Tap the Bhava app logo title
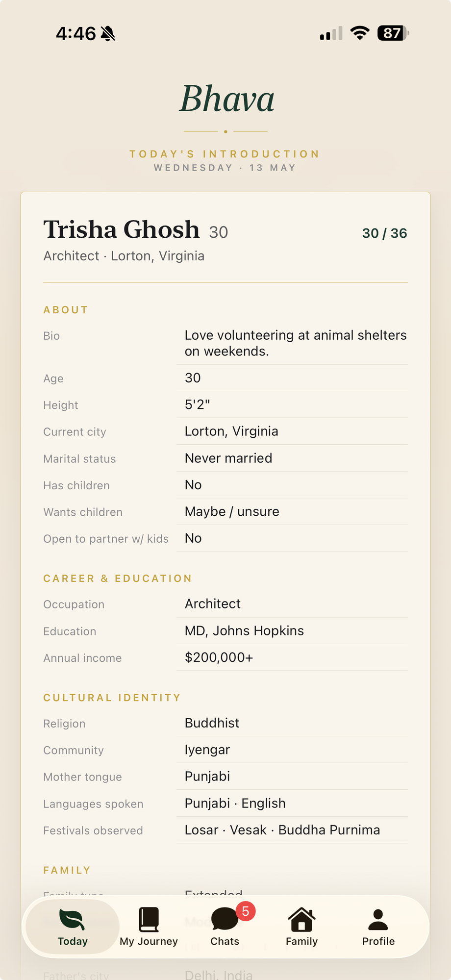The height and width of the screenshot is (980, 451). point(226,99)
